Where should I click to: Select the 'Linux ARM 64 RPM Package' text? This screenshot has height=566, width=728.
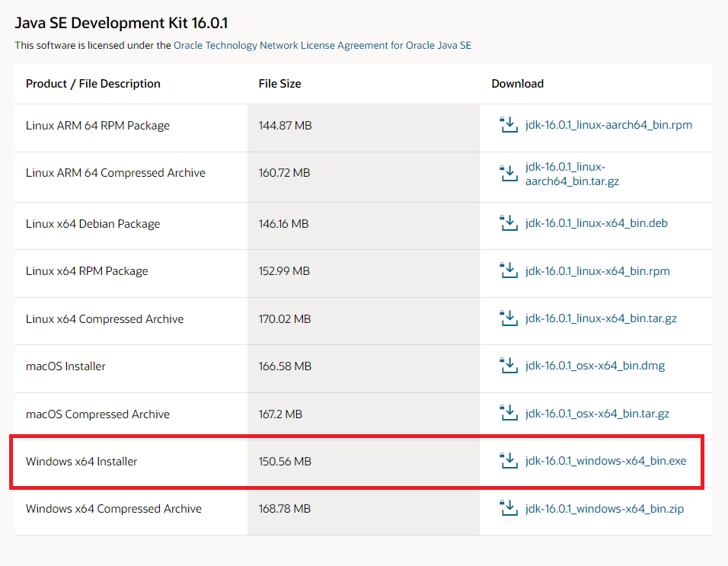pos(97,126)
